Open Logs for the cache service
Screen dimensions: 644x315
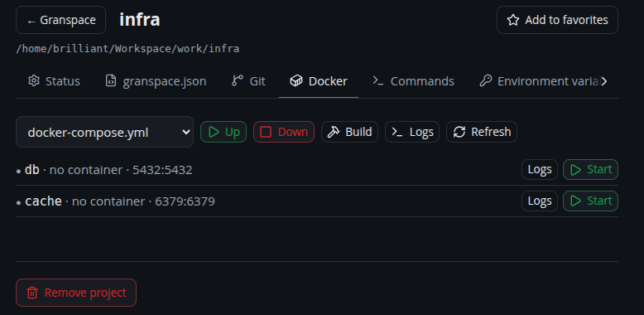coord(540,201)
